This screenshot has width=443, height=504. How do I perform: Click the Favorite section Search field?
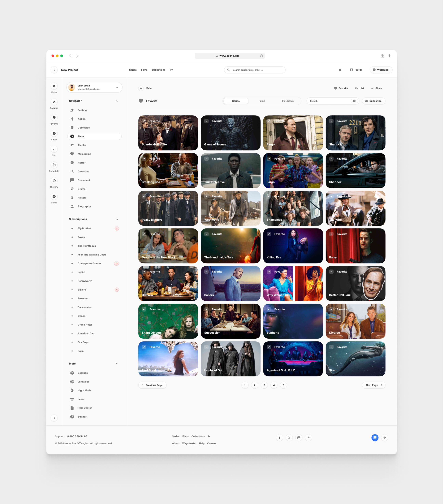pos(333,101)
